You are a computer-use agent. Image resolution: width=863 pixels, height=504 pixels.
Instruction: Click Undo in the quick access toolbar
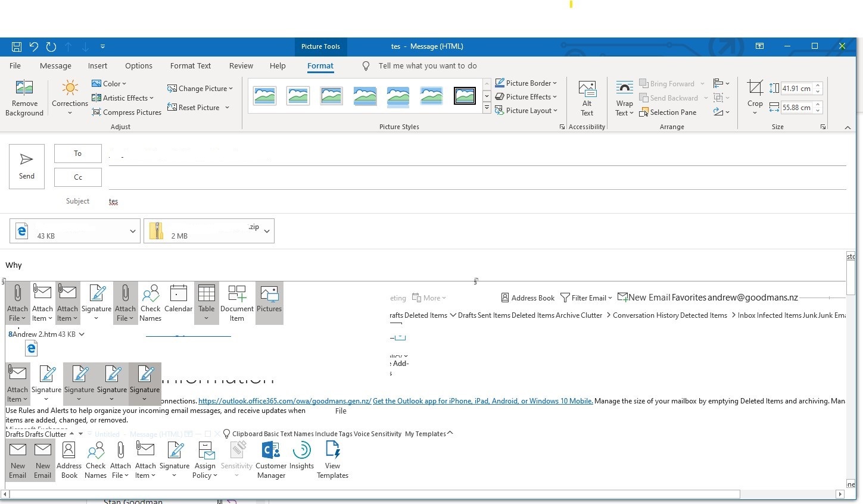(34, 46)
